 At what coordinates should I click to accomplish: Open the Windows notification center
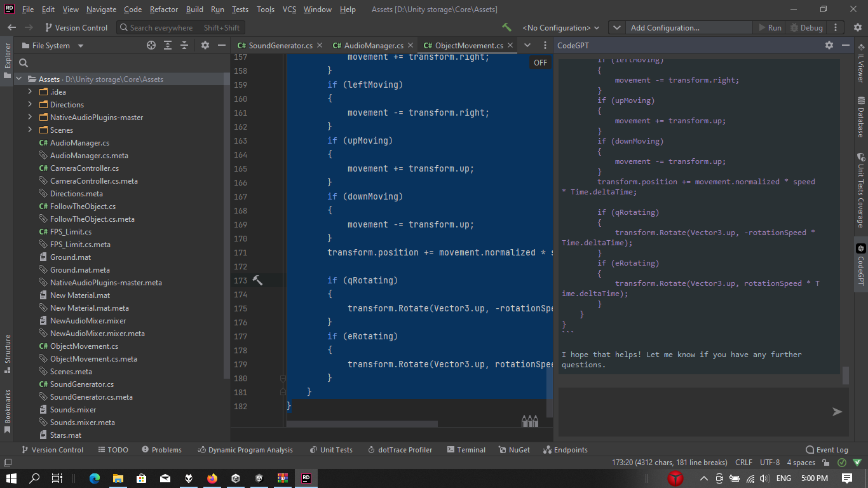[846, 478]
